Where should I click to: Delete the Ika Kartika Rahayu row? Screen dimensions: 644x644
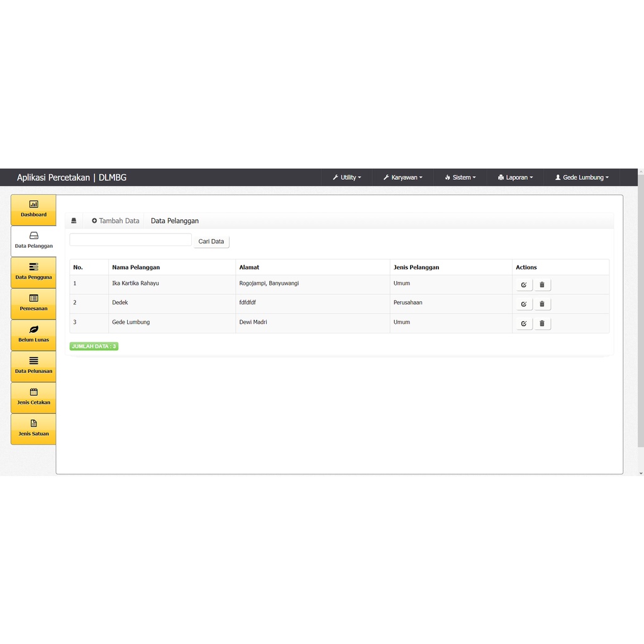point(542,285)
